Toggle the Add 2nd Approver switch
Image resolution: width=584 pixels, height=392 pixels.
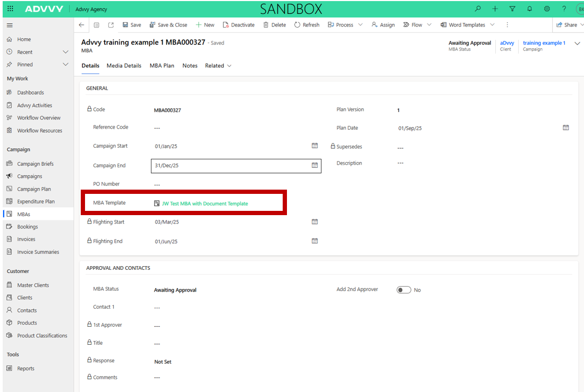pos(404,290)
